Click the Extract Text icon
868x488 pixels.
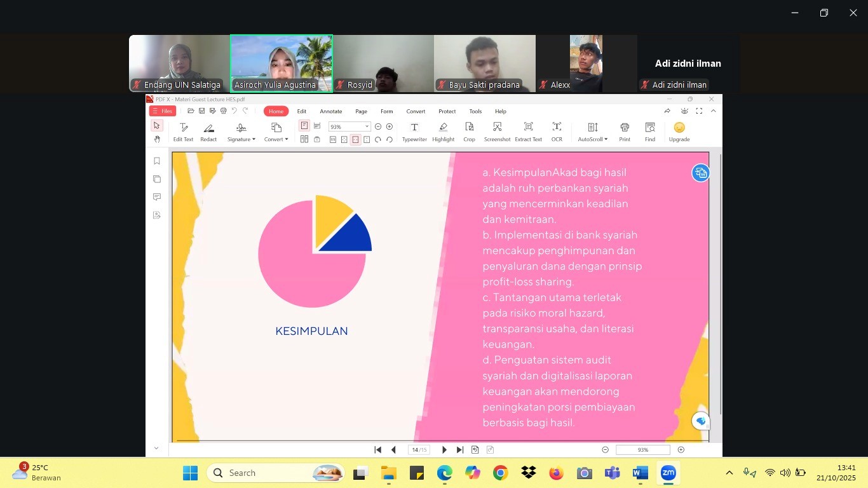tap(528, 131)
